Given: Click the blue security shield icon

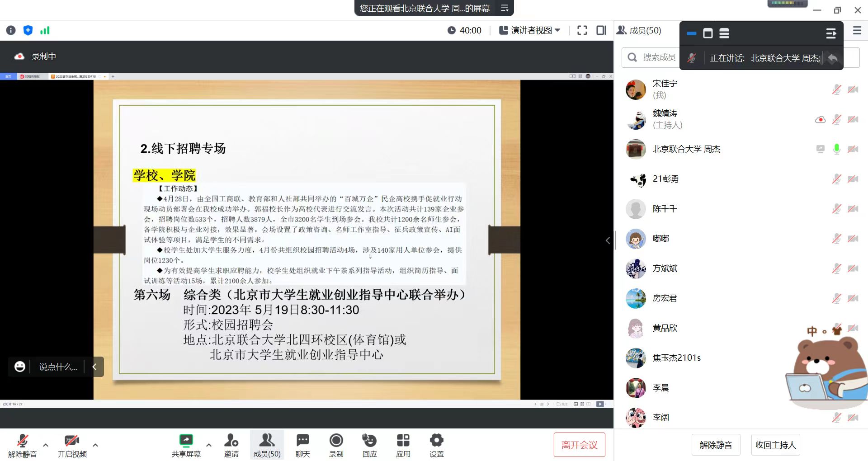Looking at the screenshot, I should [28, 30].
